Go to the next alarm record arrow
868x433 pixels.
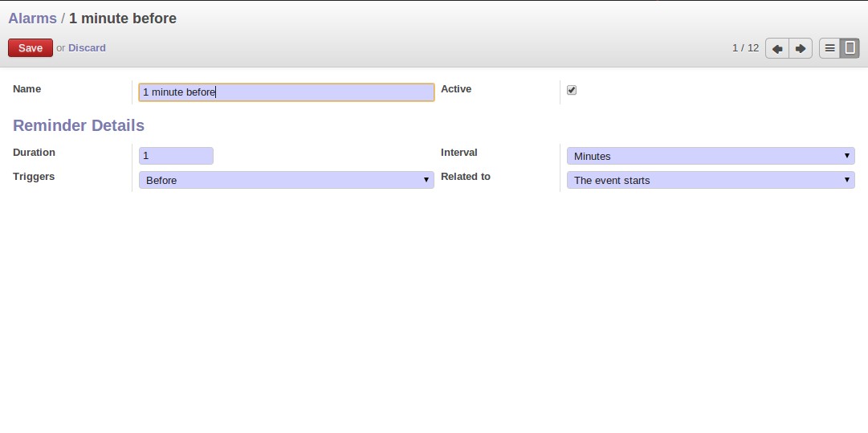click(801, 49)
